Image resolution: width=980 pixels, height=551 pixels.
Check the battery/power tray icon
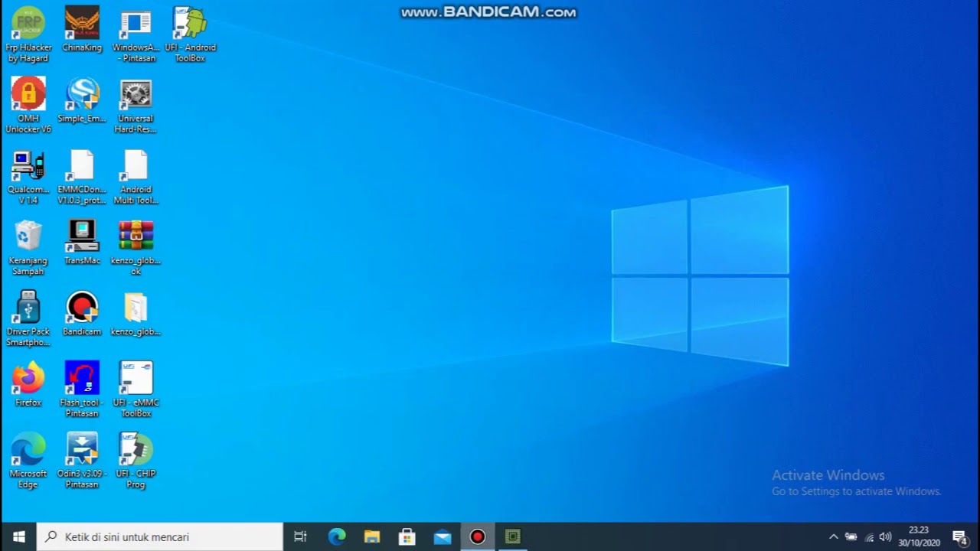pos(851,536)
